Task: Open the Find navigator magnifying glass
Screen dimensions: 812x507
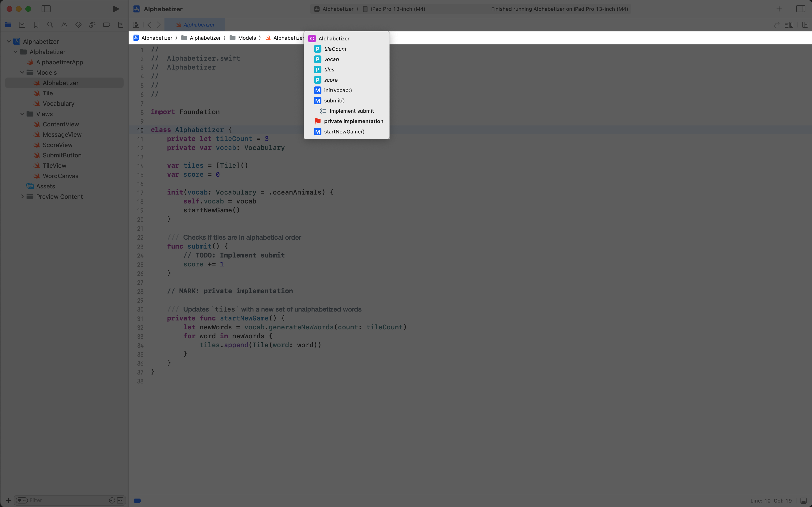Action: 50,24
